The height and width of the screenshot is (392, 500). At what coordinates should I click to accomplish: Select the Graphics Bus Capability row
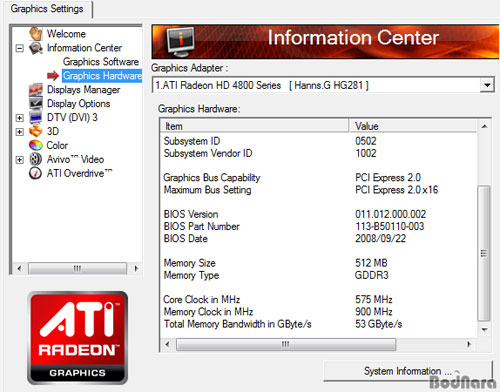pos(318,178)
